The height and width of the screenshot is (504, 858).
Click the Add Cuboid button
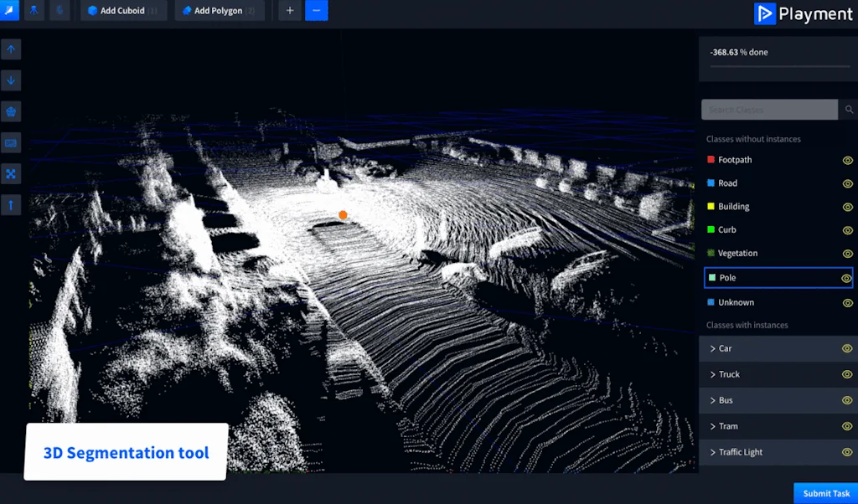point(122,11)
